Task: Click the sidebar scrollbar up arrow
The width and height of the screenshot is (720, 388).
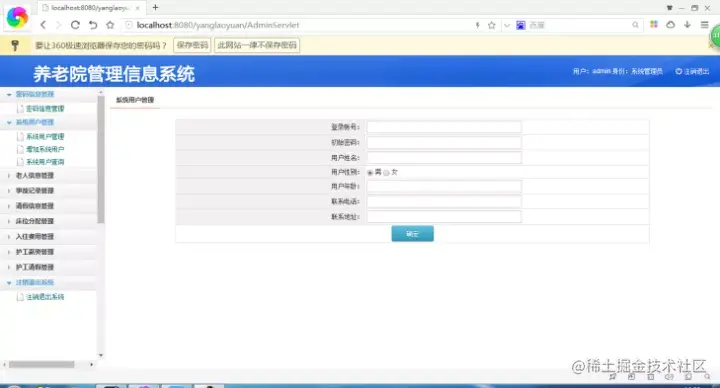Action: pyautogui.click(x=101, y=93)
